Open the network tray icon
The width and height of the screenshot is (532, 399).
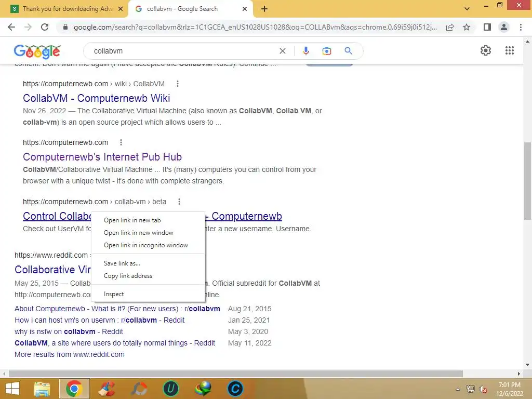[470, 389]
